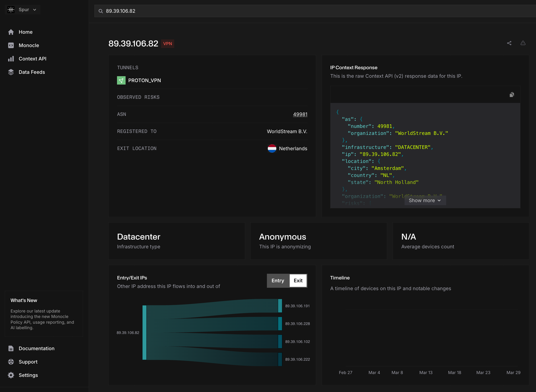This screenshot has width=536, height=392.
Task: Switch to Exit IPs view
Action: 298,281
